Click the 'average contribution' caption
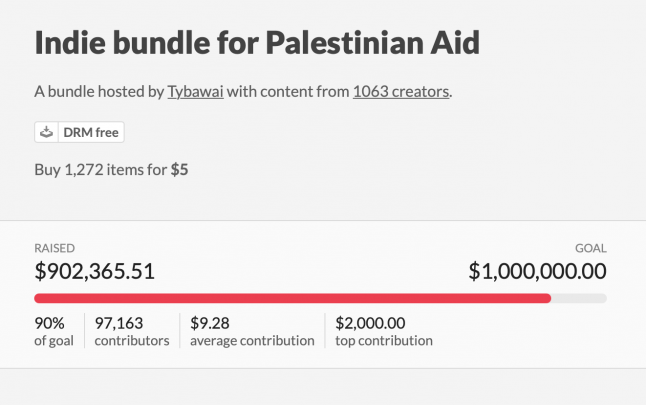The image size is (646, 405). pyautogui.click(x=252, y=341)
